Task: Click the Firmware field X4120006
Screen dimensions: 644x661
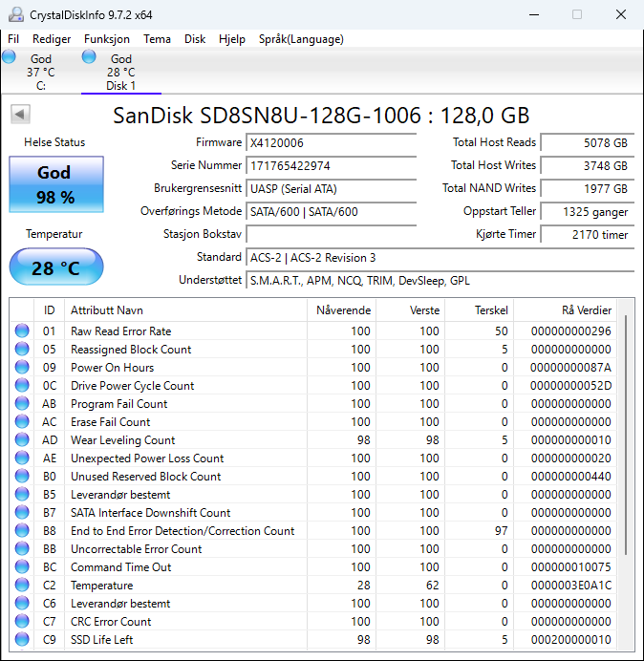Action: pos(331,143)
